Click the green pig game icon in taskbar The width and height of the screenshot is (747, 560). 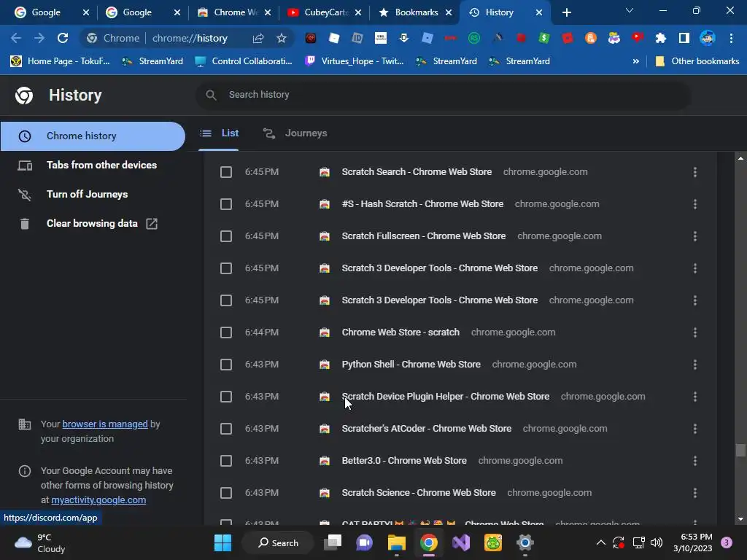pos(493,542)
